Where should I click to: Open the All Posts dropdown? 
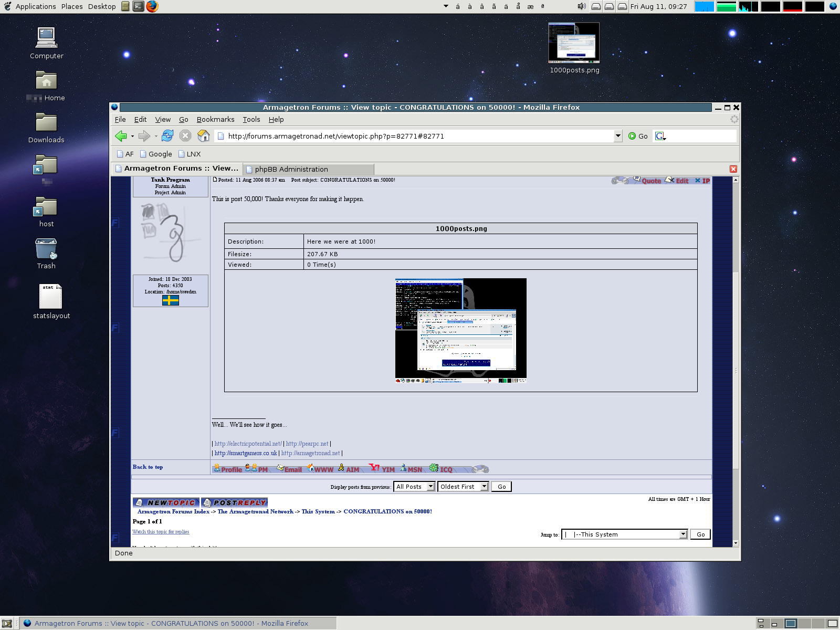(x=414, y=487)
